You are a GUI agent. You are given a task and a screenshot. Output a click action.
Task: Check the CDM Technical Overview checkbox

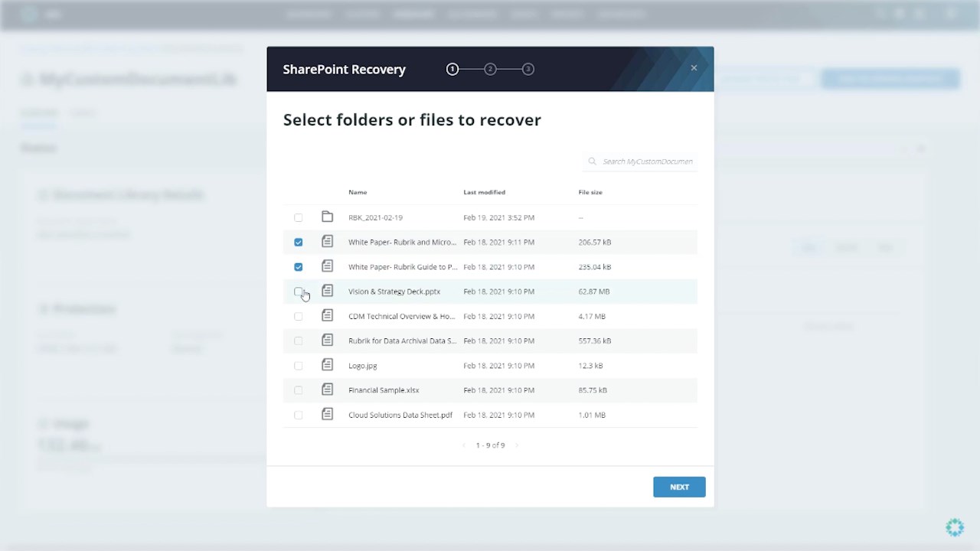click(x=299, y=316)
